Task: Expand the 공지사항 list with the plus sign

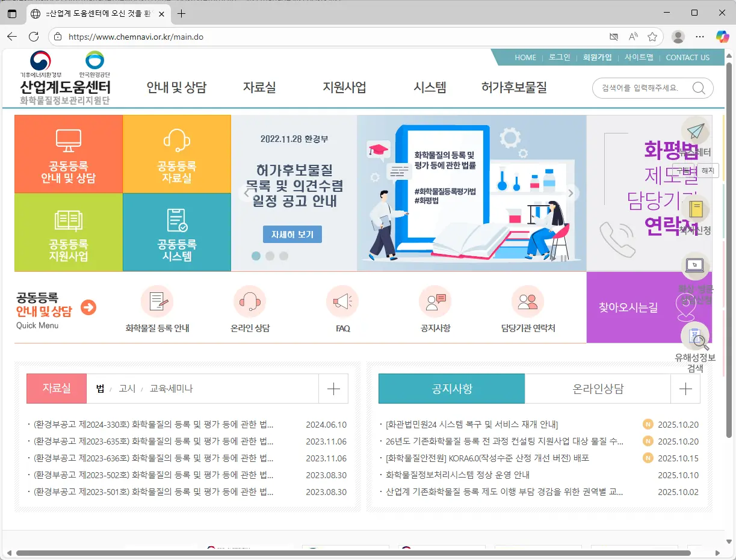Action: [685, 389]
